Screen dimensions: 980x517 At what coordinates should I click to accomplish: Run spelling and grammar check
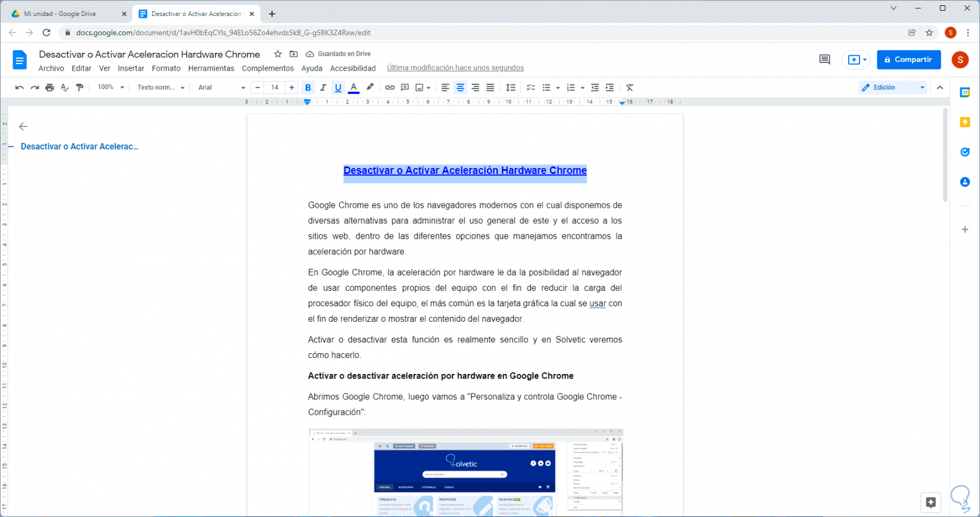pyautogui.click(x=65, y=87)
